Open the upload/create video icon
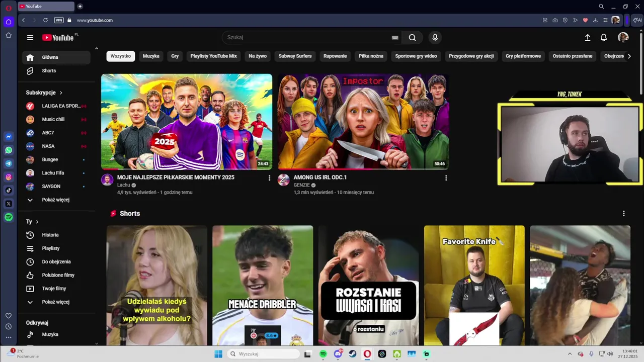This screenshot has height=362, width=644. tap(587, 38)
